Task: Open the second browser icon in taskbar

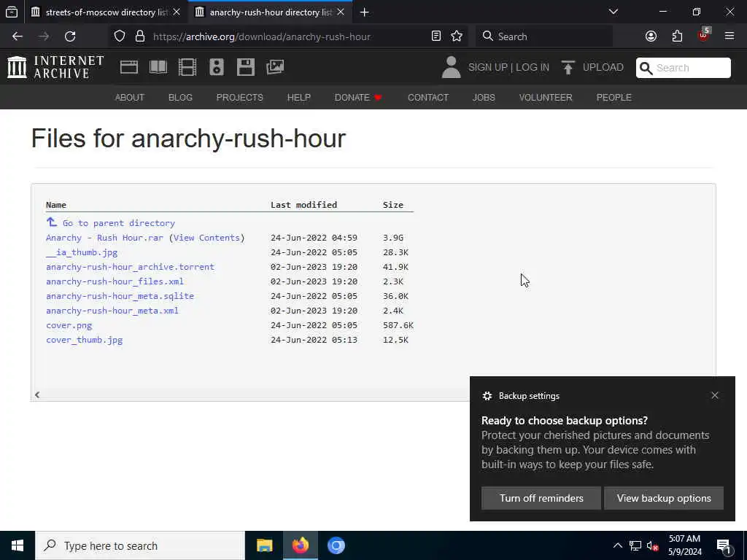Action: coord(336,545)
